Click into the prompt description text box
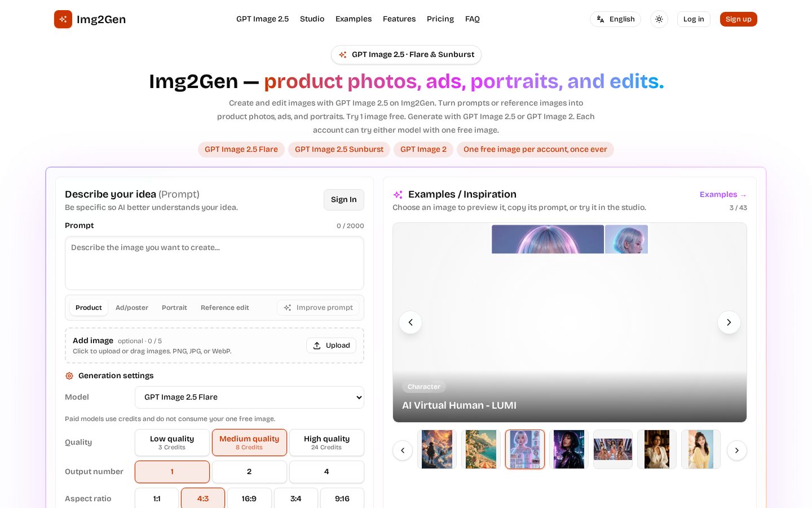This screenshot has height=508, width=812. (x=214, y=263)
